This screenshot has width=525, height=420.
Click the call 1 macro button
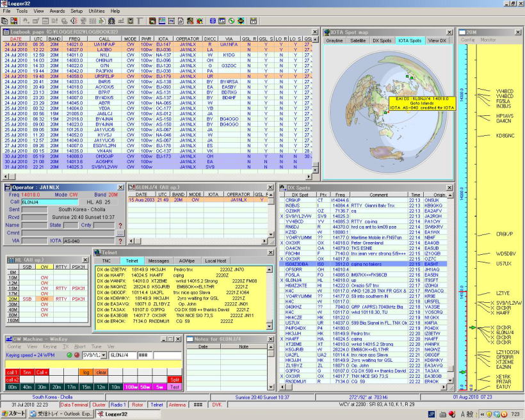[12, 372]
